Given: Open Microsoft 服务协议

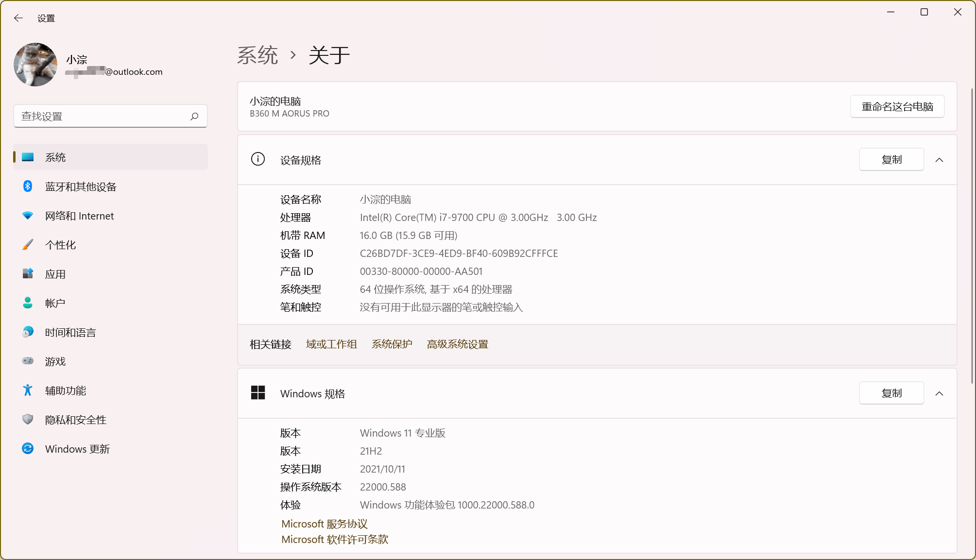Looking at the screenshot, I should [324, 524].
